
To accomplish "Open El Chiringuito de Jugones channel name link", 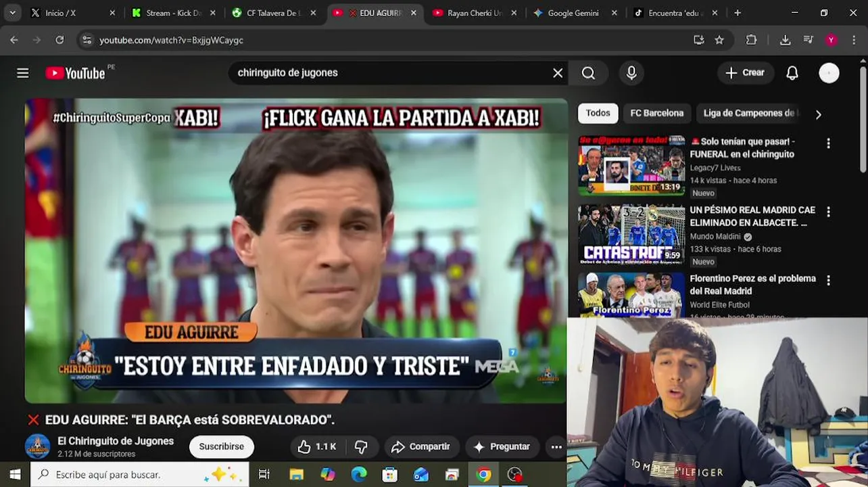I will [x=116, y=441].
